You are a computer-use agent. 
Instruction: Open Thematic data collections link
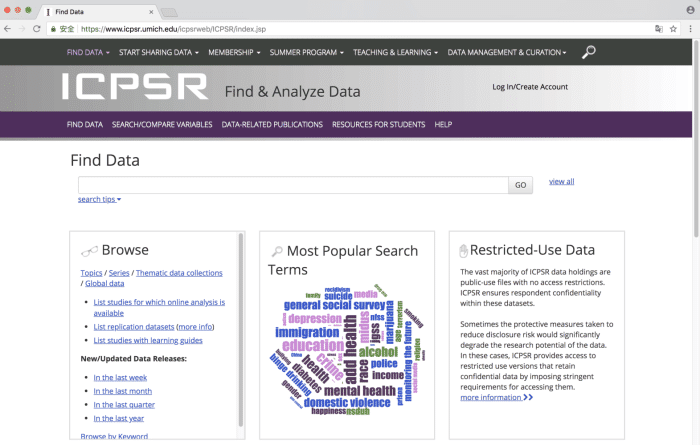179,273
